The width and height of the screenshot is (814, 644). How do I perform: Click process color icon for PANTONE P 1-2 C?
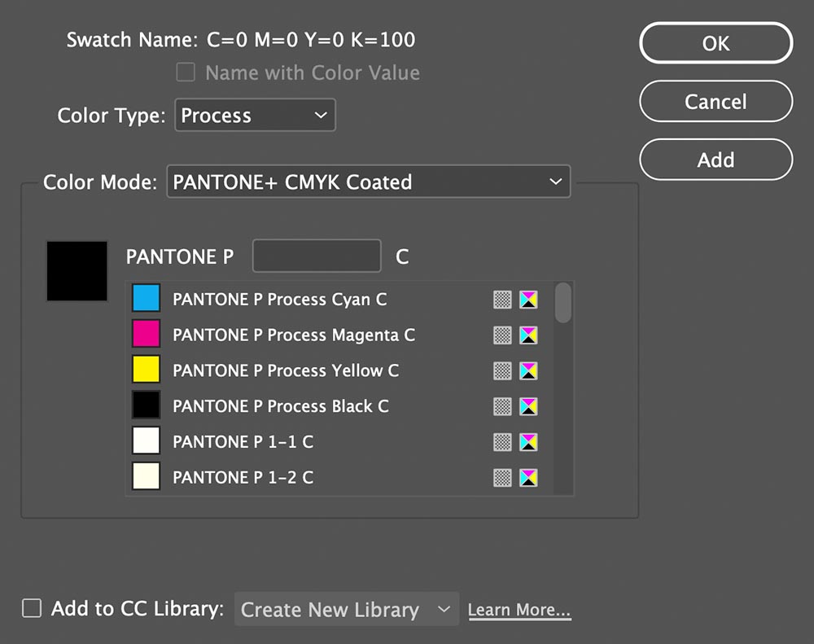[503, 478]
